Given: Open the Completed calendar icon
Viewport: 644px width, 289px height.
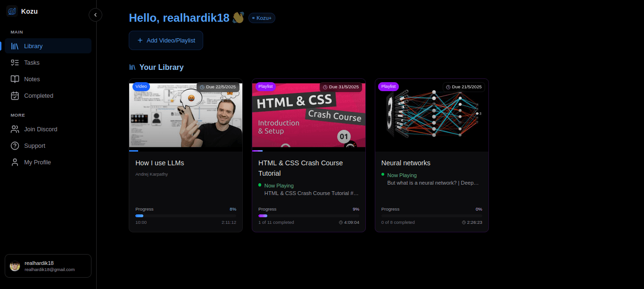Looking at the screenshot, I should pyautogui.click(x=15, y=95).
